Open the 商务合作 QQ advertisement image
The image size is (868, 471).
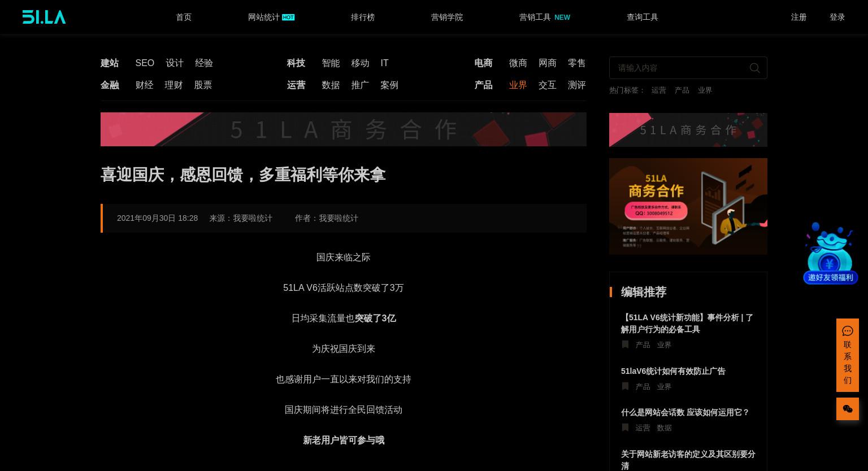pos(688,206)
